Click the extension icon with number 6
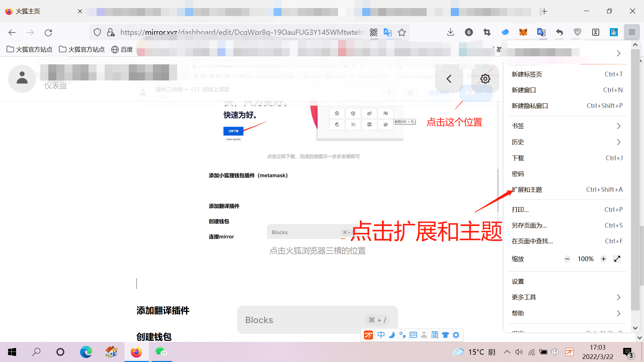644x362 pixels. 469,32
